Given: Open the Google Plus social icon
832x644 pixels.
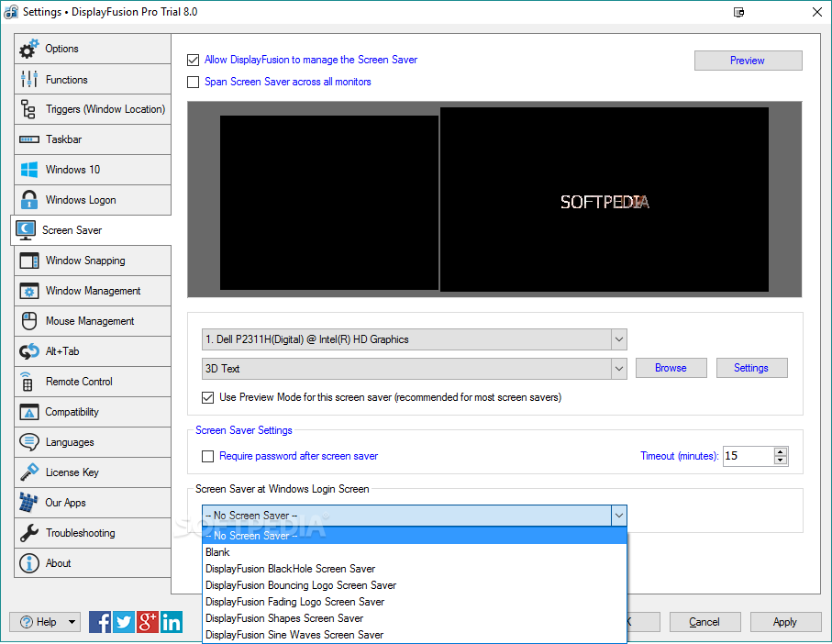Looking at the screenshot, I should point(148,622).
